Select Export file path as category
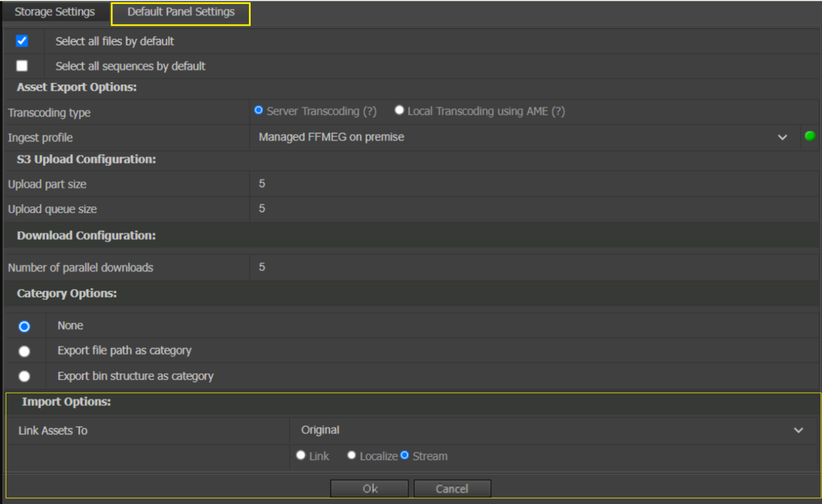Screen dimensions: 822x504 pyautogui.click(x=24, y=351)
